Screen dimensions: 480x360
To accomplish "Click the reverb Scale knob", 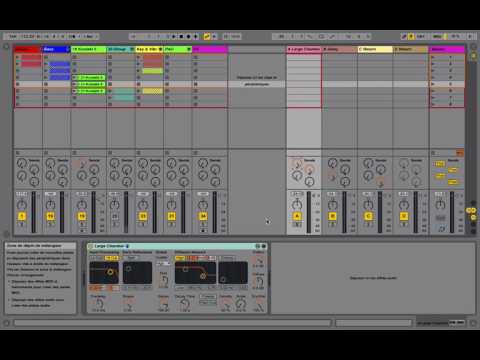I will [x=241, y=304].
